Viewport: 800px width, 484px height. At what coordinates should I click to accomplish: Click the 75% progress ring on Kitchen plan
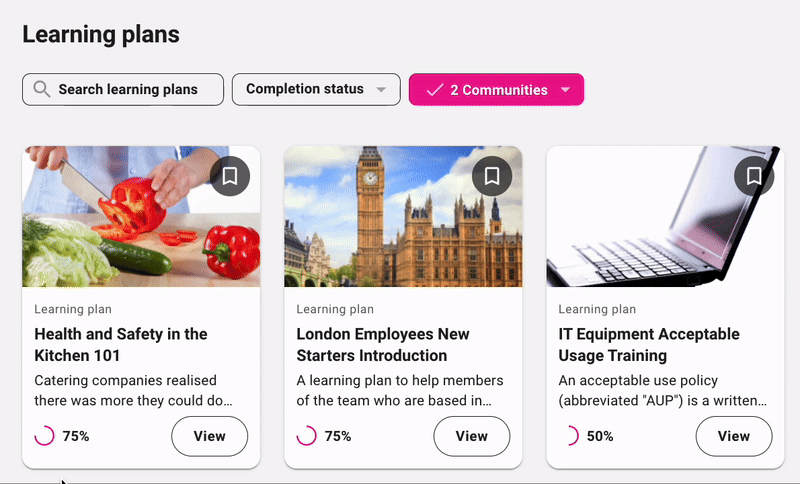tap(45, 436)
